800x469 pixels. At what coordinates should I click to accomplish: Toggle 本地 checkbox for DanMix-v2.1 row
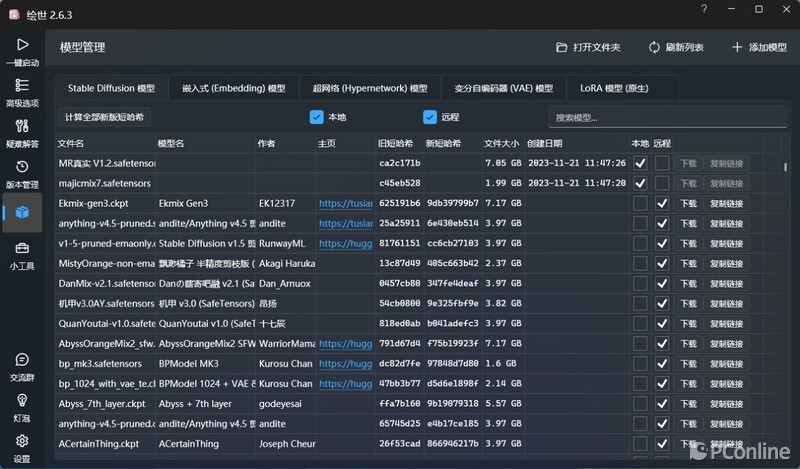coord(640,283)
